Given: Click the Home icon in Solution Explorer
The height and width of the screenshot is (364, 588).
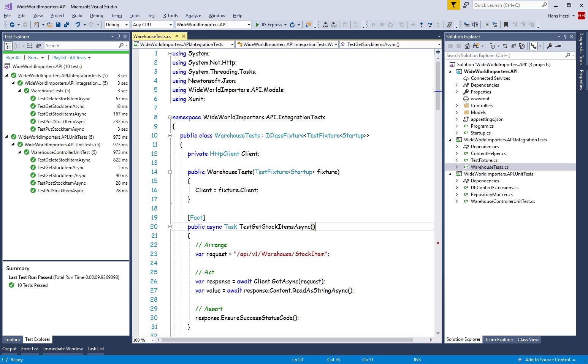Looking at the screenshot, I should (x=467, y=46).
